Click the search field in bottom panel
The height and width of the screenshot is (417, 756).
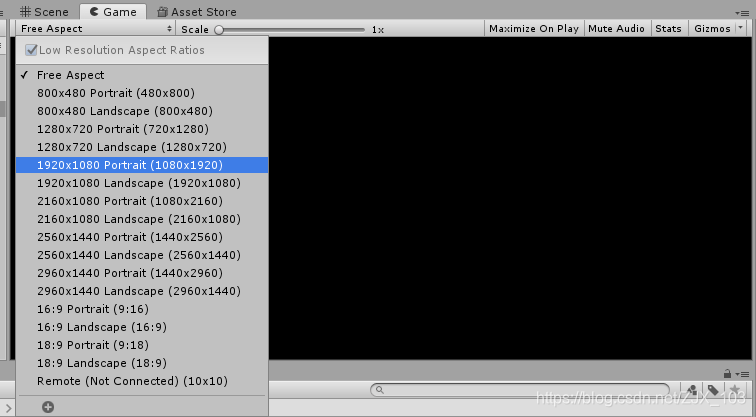click(520, 390)
